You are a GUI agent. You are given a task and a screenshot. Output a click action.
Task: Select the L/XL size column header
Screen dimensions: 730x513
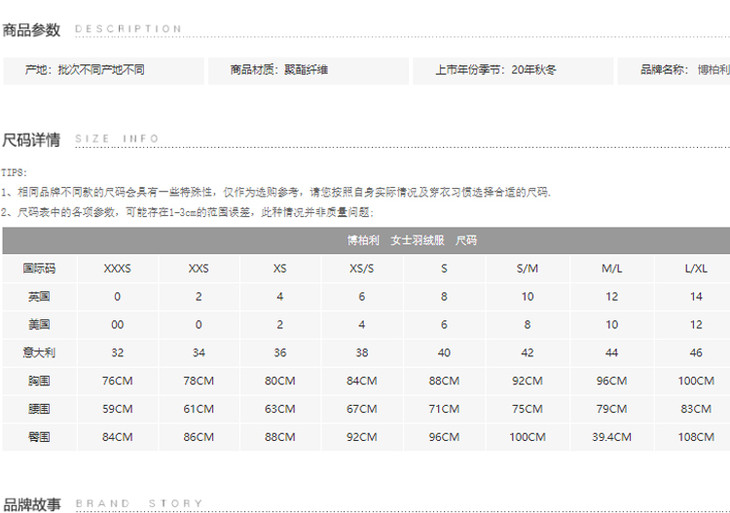pyautogui.click(x=696, y=269)
